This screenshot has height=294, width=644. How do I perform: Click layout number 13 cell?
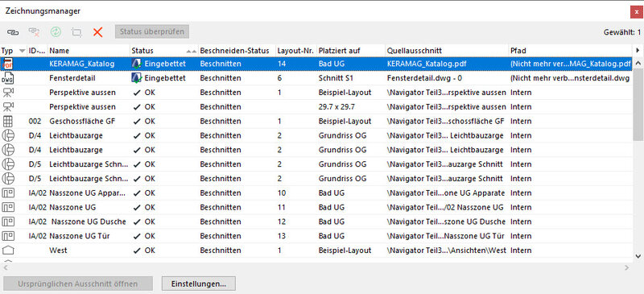(281, 236)
